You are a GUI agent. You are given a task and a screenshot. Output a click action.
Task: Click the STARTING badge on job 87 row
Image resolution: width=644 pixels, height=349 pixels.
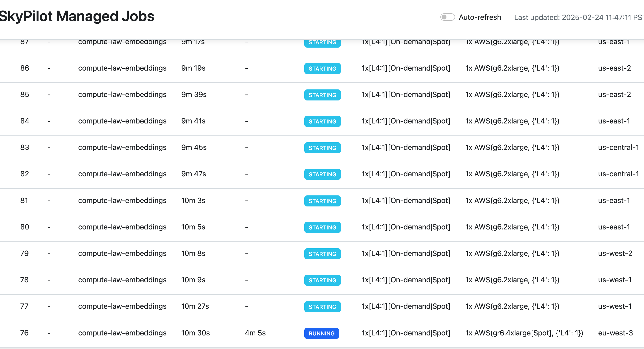(x=322, y=43)
